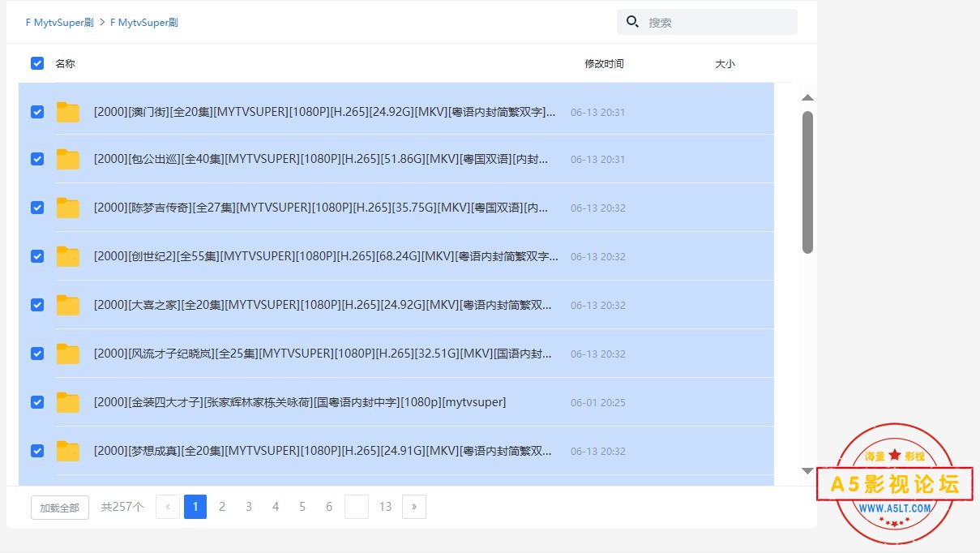
Task: Open folder icon for 风流才子纪晓岚 row
Action: click(x=68, y=354)
